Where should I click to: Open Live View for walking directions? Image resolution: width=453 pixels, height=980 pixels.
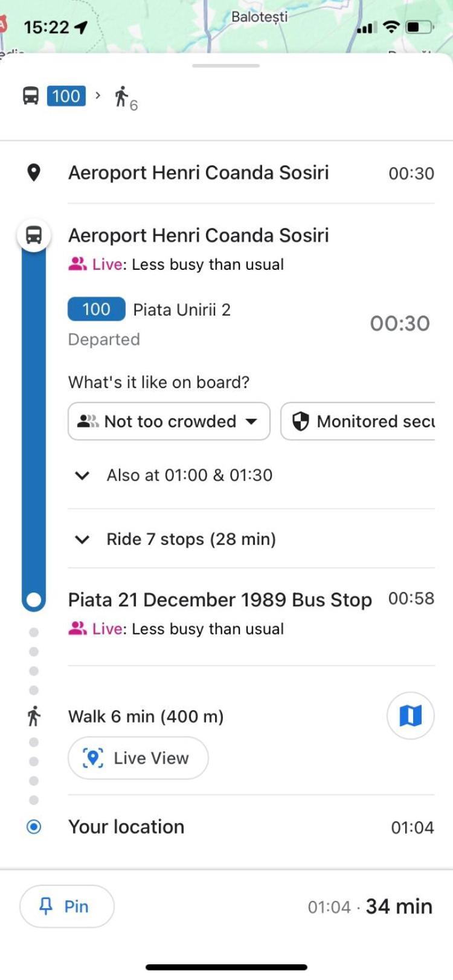point(138,758)
